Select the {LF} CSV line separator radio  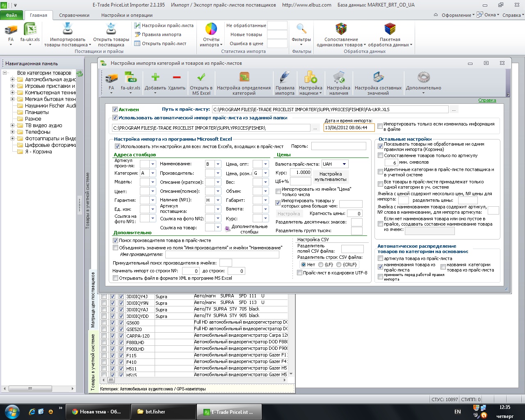click(321, 265)
